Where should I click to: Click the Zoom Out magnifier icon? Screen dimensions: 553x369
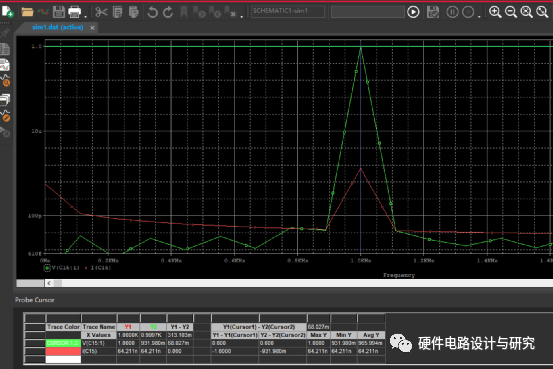point(511,12)
